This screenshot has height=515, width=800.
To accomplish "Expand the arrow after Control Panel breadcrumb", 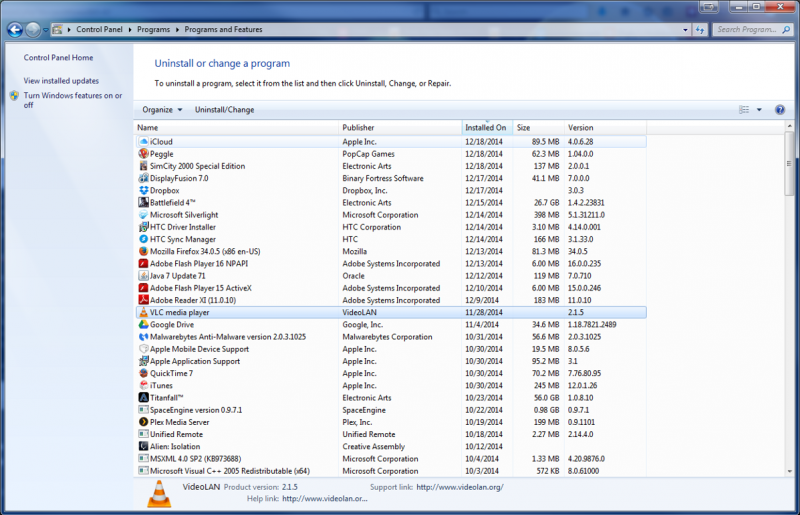I will [x=130, y=30].
